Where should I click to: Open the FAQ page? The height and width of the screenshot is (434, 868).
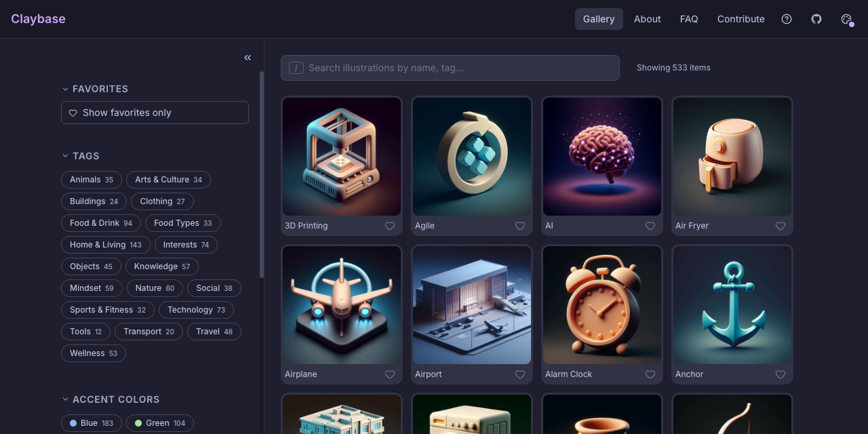(689, 19)
